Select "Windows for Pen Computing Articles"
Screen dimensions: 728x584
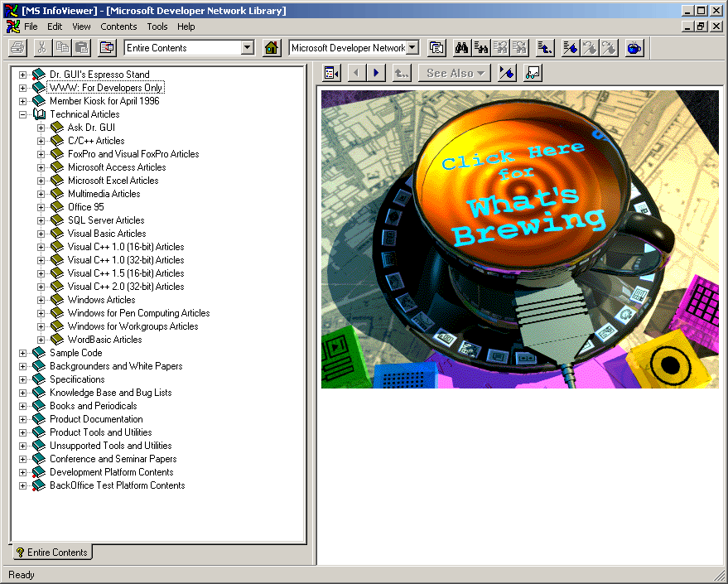[139, 313]
